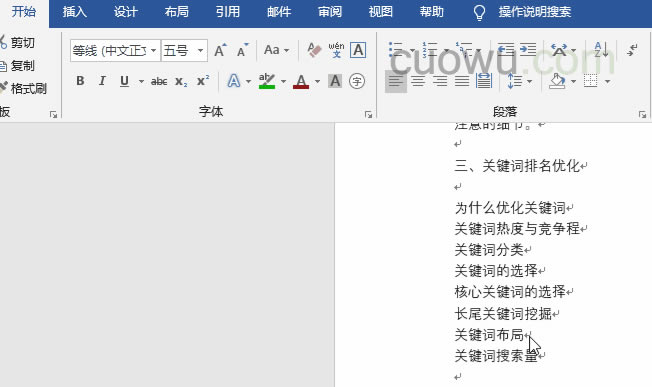The width and height of the screenshot is (652, 387).
Task: Center align text icon
Action: [418, 81]
